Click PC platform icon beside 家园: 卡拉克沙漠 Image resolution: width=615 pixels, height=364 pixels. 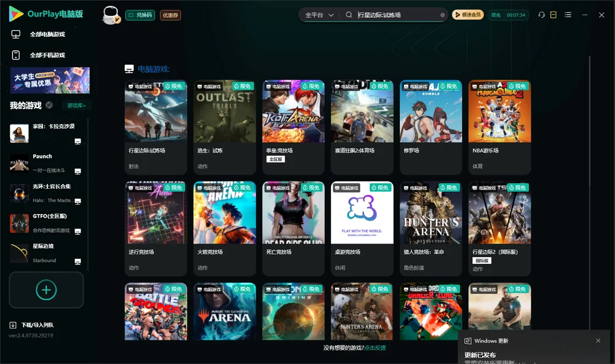(x=77, y=141)
